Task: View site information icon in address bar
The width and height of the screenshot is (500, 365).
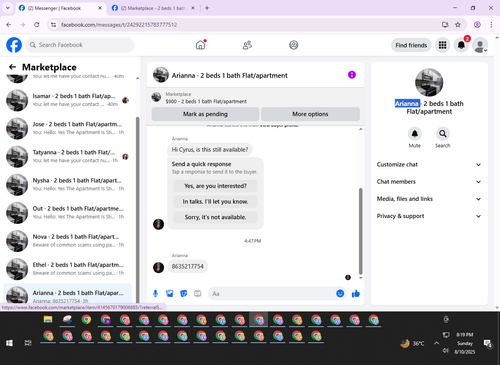Action: (x=53, y=25)
